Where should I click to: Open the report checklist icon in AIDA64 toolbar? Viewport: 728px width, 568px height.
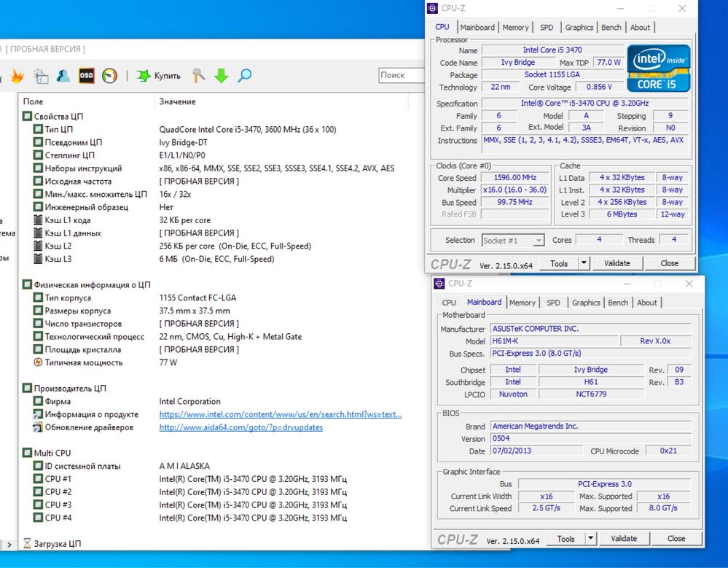41,76
